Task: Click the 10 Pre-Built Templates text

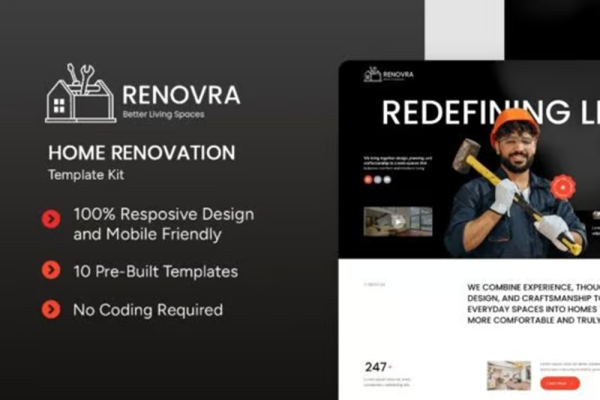Action: point(156,271)
